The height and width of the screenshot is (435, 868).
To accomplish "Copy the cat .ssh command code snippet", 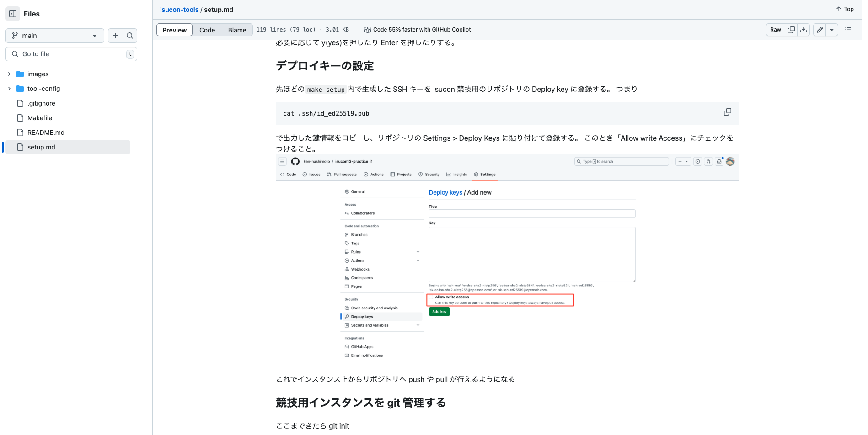I will [727, 112].
